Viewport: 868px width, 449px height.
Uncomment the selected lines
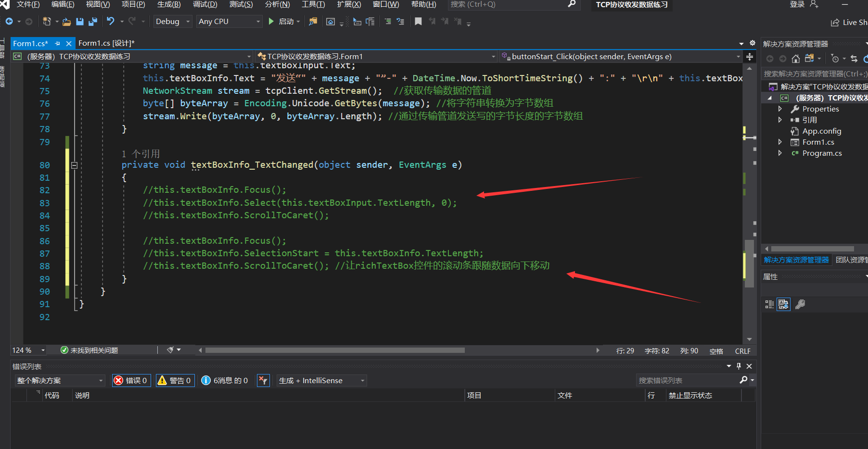point(400,22)
